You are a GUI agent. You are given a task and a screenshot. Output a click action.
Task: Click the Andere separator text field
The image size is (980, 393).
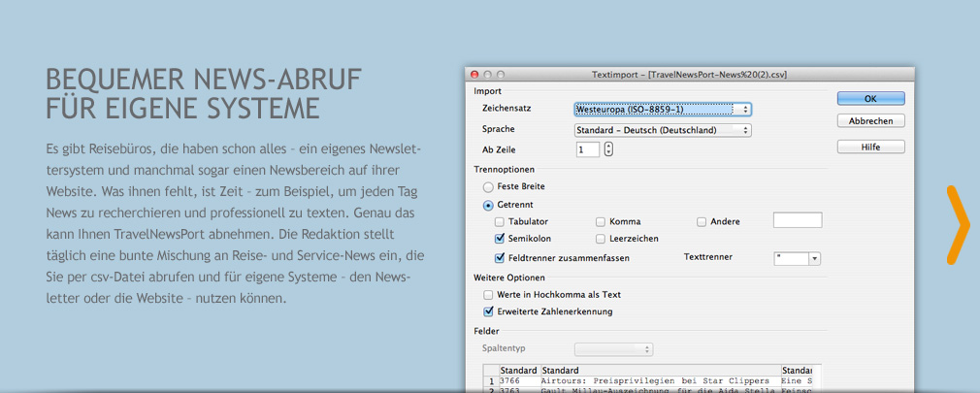797,221
